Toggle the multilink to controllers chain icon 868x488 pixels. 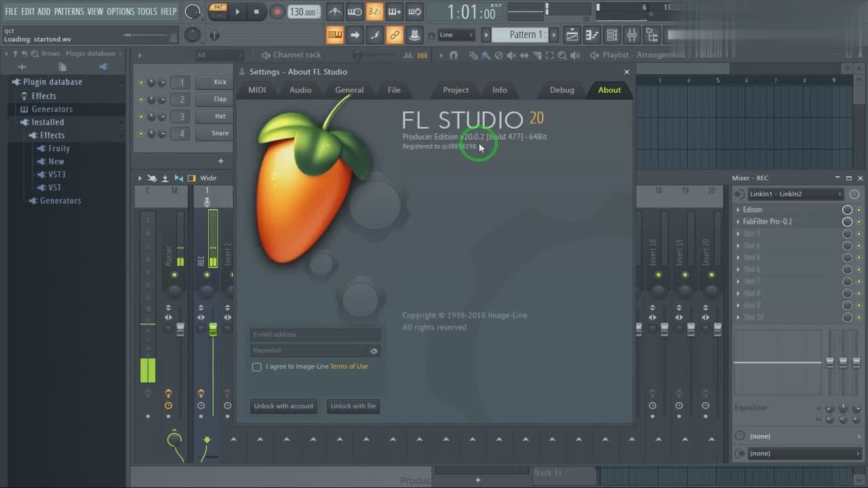tap(395, 35)
